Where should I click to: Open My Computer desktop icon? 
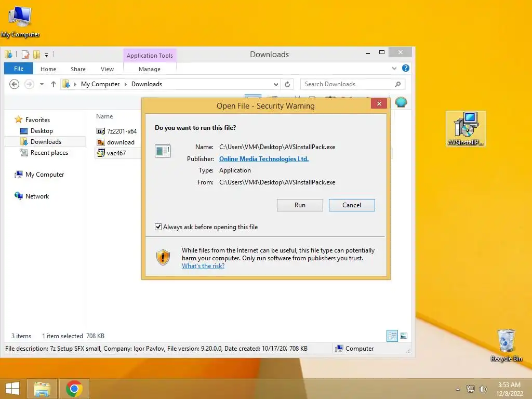[20, 21]
